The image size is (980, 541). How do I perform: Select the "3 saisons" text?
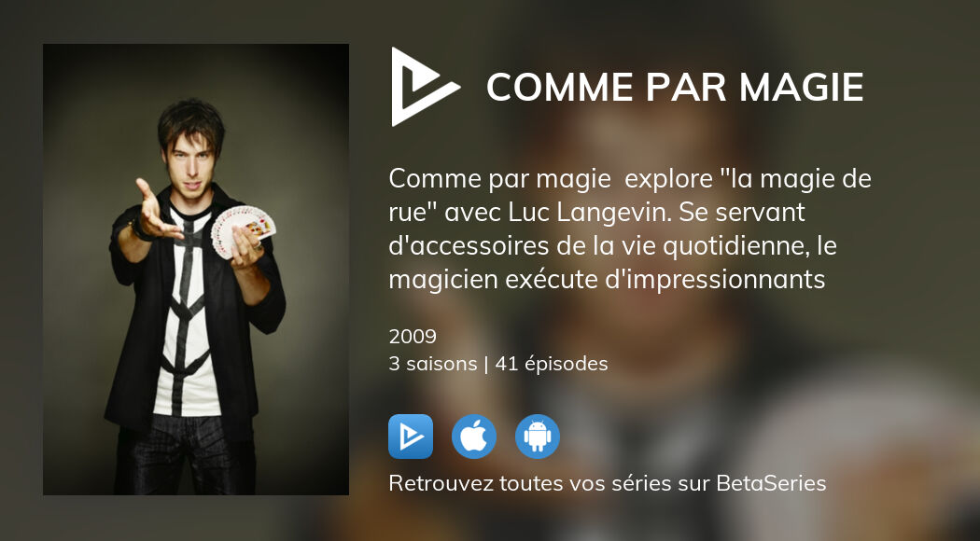(432, 364)
